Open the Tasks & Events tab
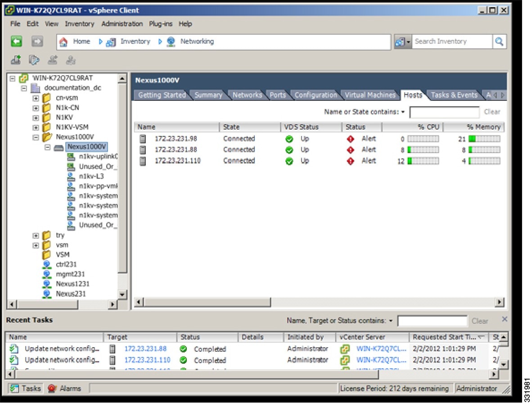Screen dimensions: 532x403 coord(454,95)
